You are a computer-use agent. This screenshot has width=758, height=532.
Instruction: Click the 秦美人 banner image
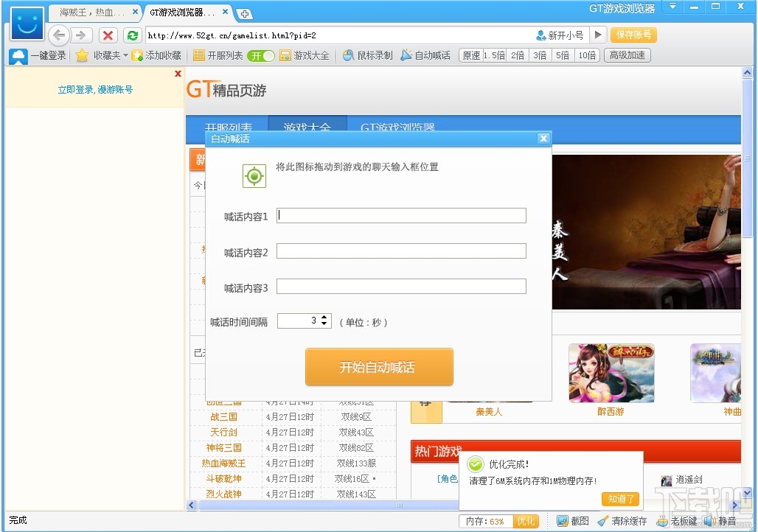coord(647,232)
